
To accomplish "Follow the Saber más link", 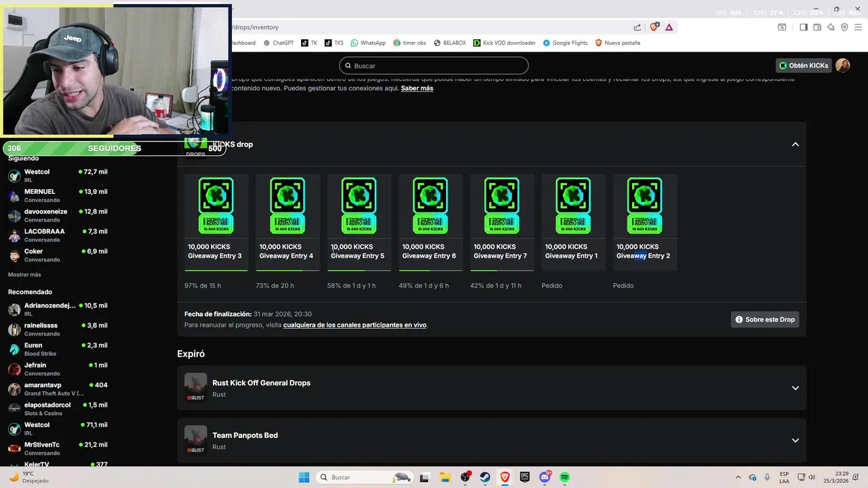I will 417,88.
